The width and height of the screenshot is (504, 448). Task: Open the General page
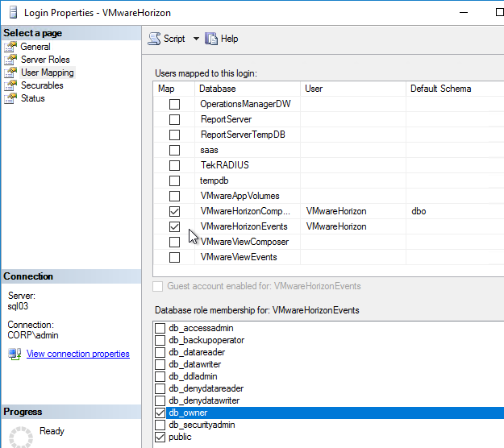pos(35,47)
